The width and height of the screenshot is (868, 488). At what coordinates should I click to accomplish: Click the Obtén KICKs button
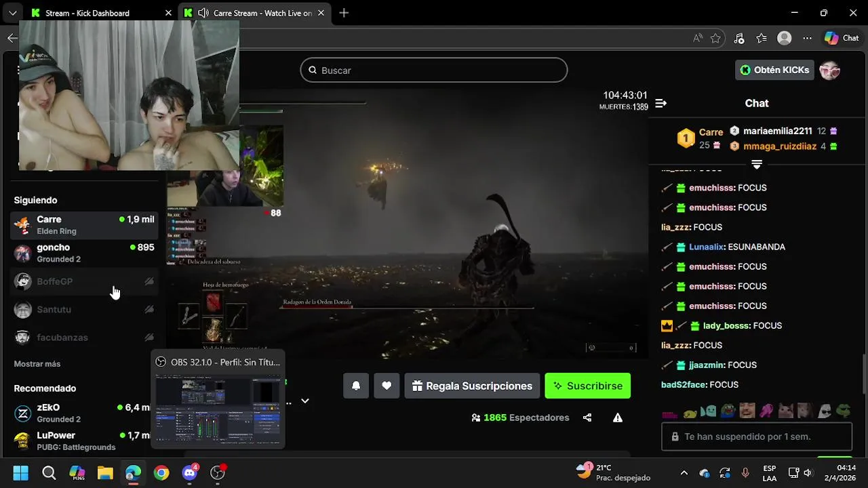[x=774, y=70]
